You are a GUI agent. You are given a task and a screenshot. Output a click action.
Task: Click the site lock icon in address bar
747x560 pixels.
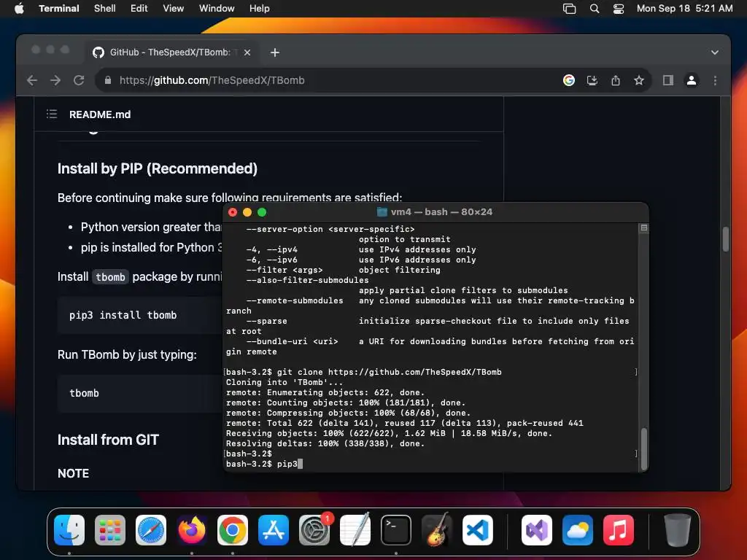[108, 80]
